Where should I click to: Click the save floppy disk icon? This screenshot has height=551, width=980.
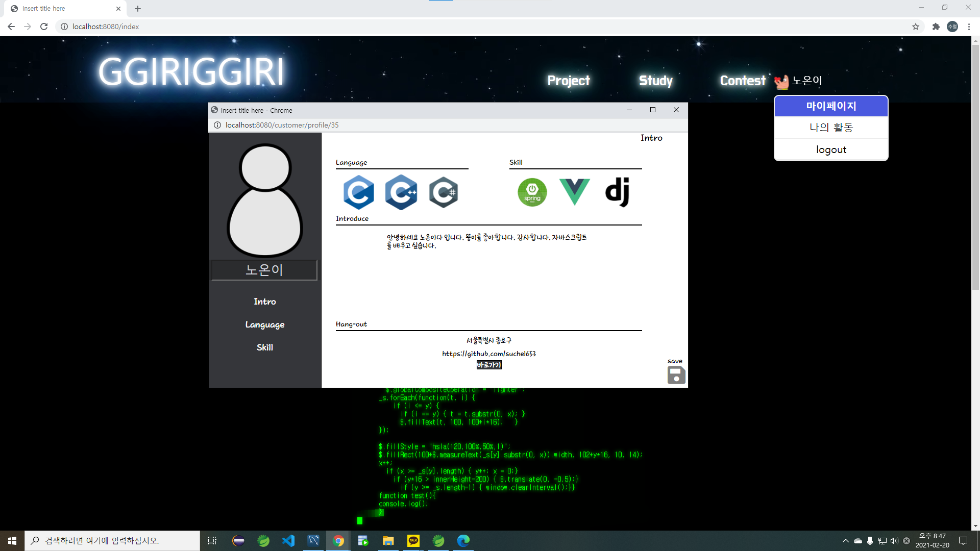pos(676,375)
